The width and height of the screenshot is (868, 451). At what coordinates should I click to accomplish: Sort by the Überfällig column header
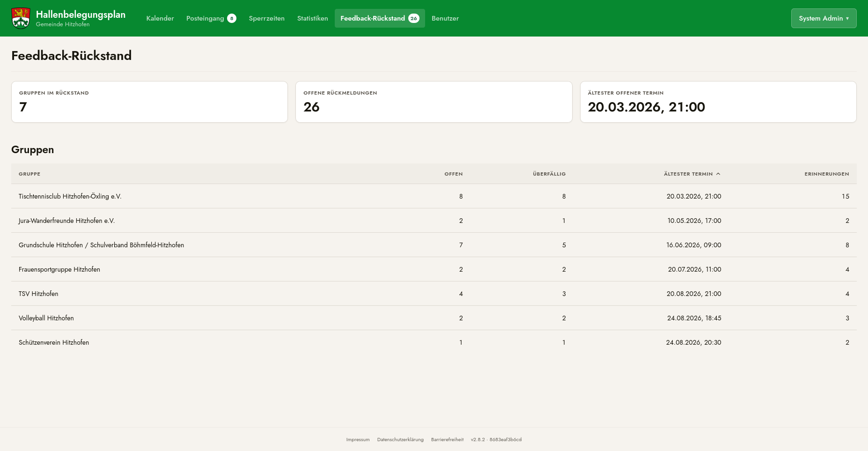(549, 174)
